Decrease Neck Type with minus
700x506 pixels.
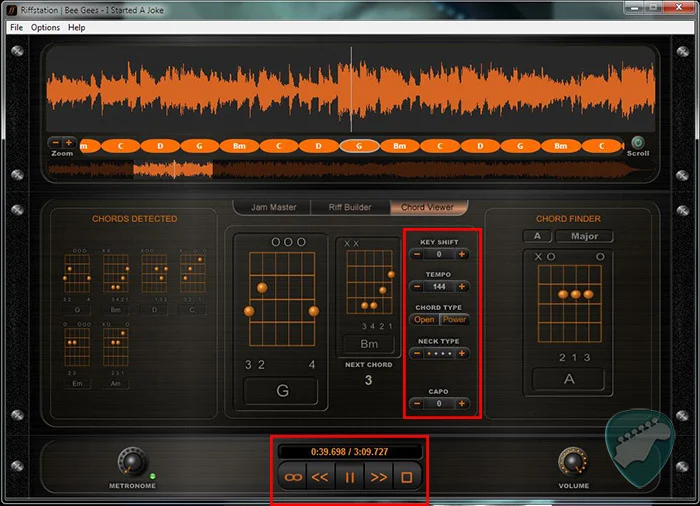pyautogui.click(x=417, y=353)
